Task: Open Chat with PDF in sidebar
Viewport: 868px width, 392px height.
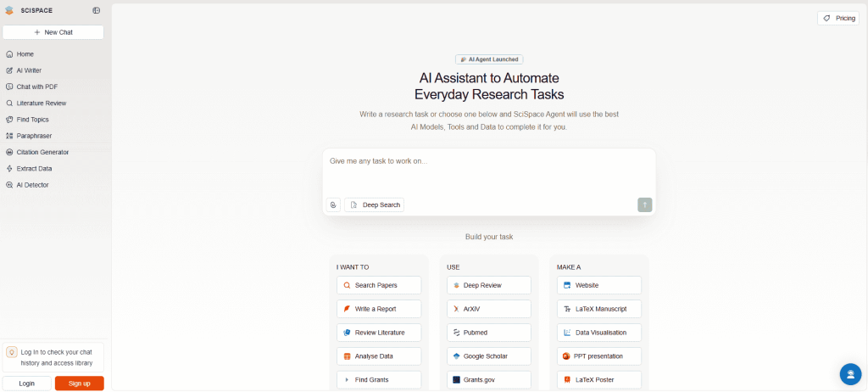Action: (37, 87)
